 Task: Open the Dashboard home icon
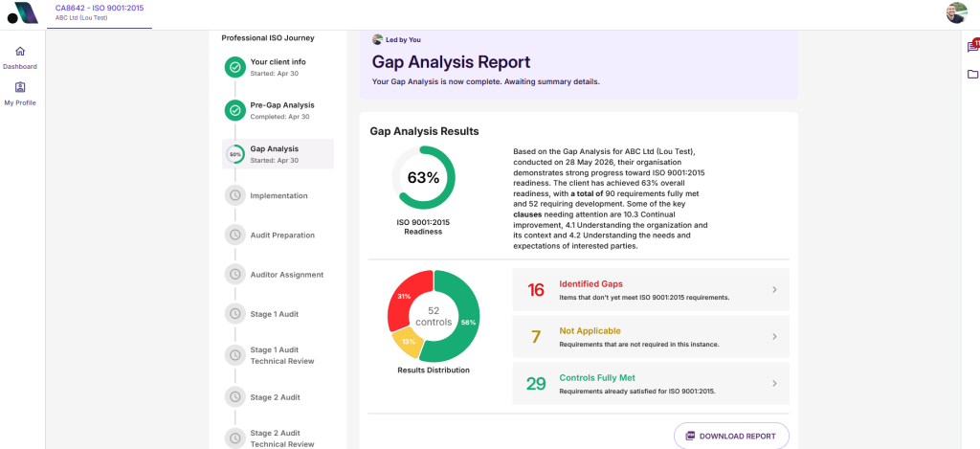point(20,52)
